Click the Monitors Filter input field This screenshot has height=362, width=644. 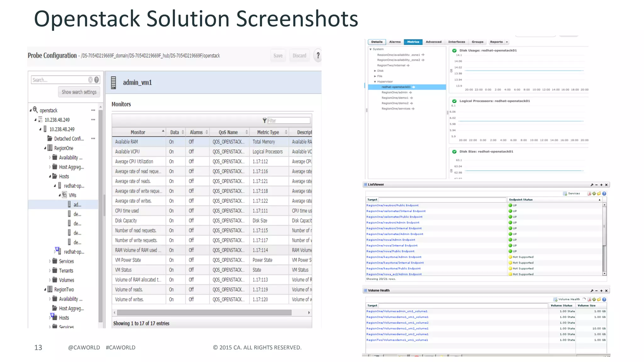point(289,120)
